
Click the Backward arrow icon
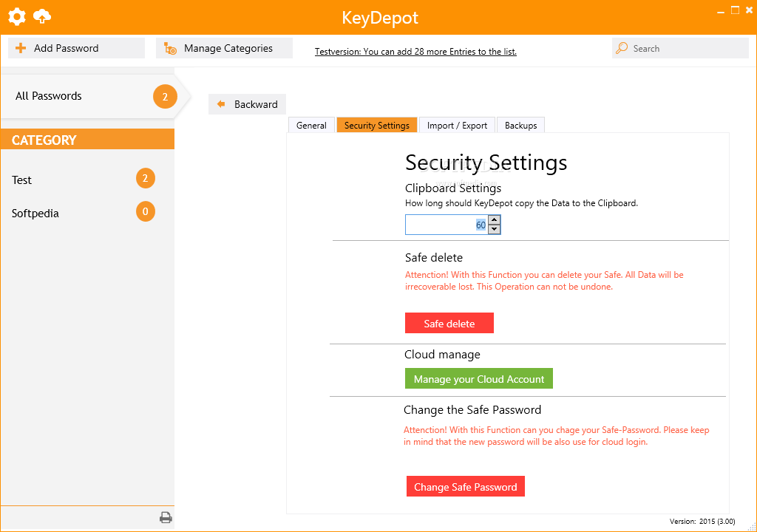[x=221, y=104]
